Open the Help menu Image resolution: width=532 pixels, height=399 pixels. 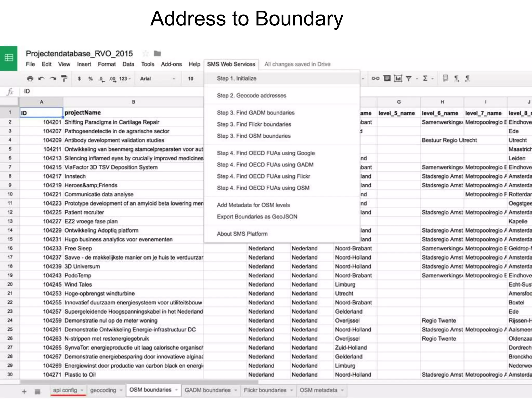pyautogui.click(x=194, y=64)
